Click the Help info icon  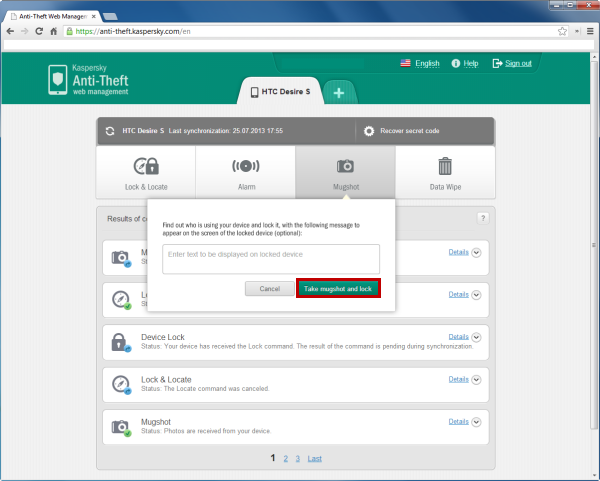pyautogui.click(x=455, y=64)
